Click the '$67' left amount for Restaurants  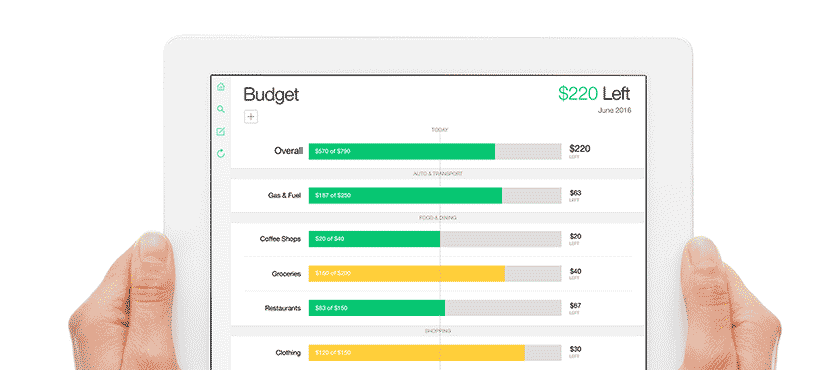pyautogui.click(x=575, y=306)
